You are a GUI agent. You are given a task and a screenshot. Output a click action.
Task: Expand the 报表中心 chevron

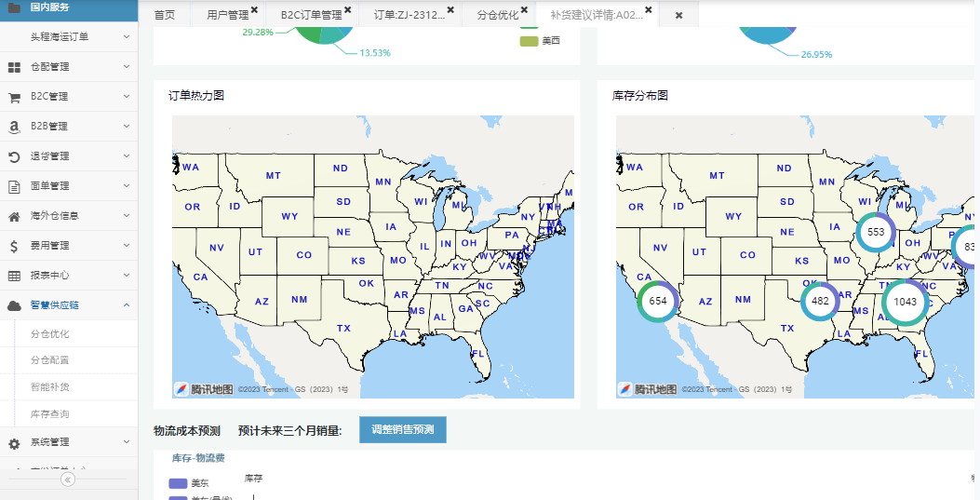127,275
